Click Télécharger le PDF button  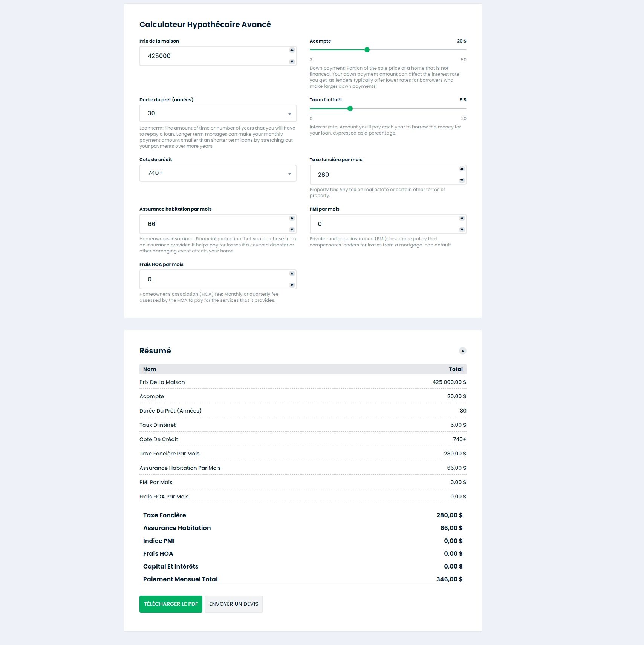click(171, 604)
